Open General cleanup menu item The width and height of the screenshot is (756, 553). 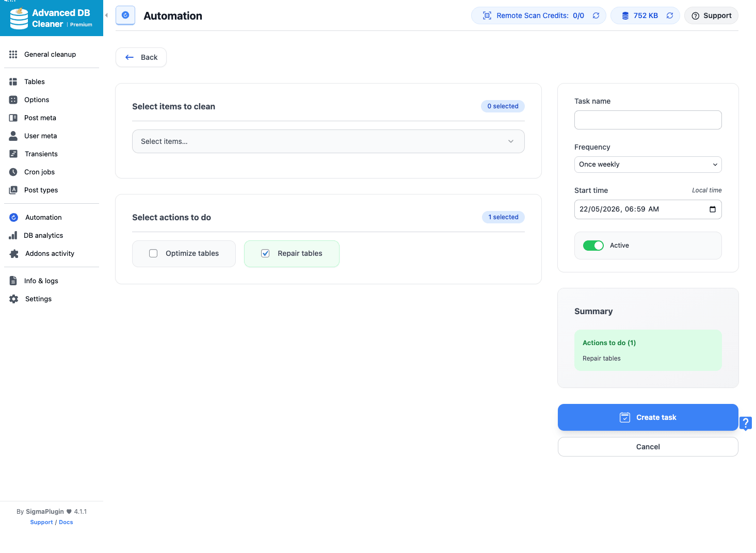point(50,54)
